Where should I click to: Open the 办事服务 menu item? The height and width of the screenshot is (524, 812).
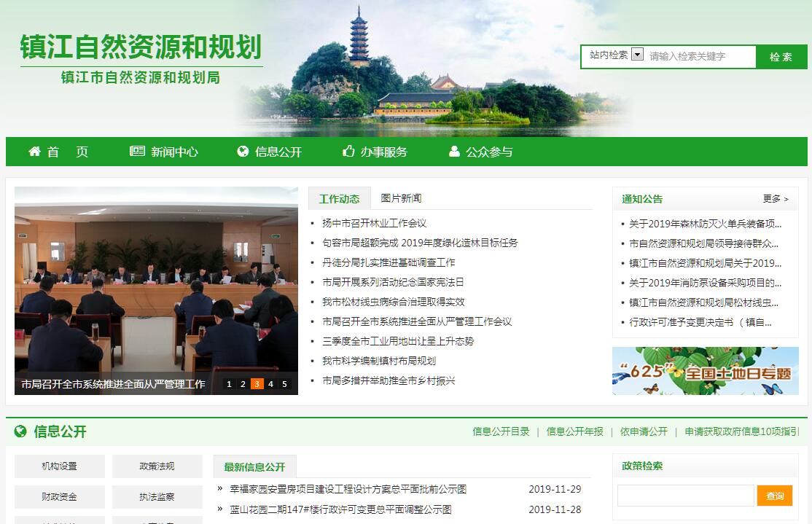click(x=383, y=152)
